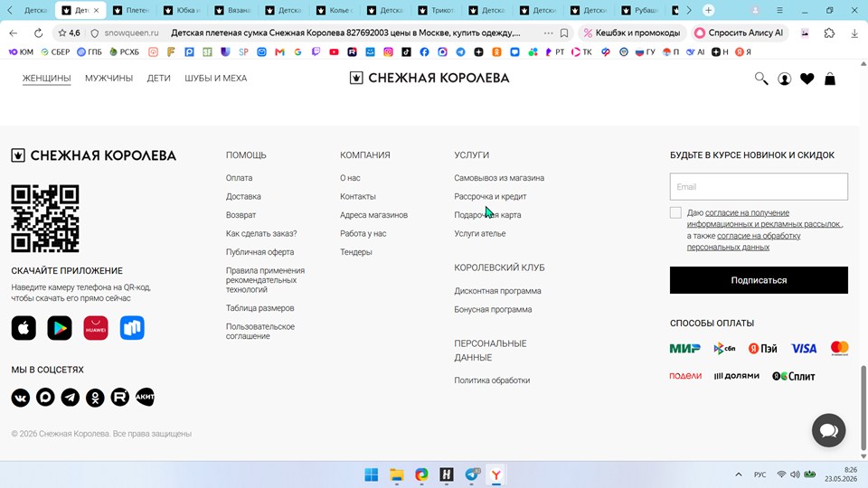
Task: Open the YouTube bookmark icon
Action: coord(334,52)
